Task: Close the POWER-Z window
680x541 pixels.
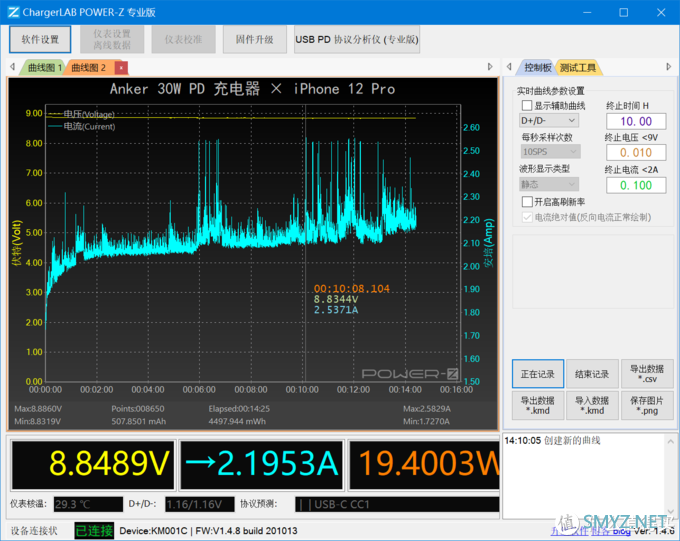Action: pos(661,12)
